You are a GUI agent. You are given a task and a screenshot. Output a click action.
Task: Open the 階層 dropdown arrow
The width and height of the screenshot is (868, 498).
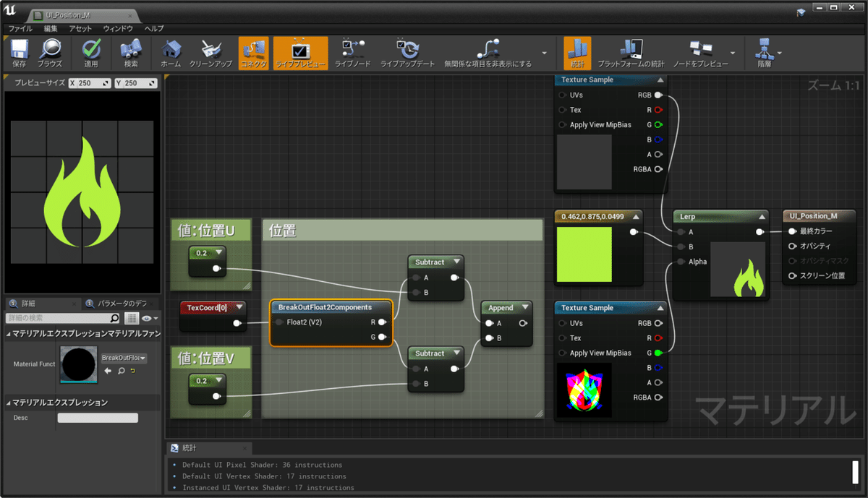(x=781, y=53)
